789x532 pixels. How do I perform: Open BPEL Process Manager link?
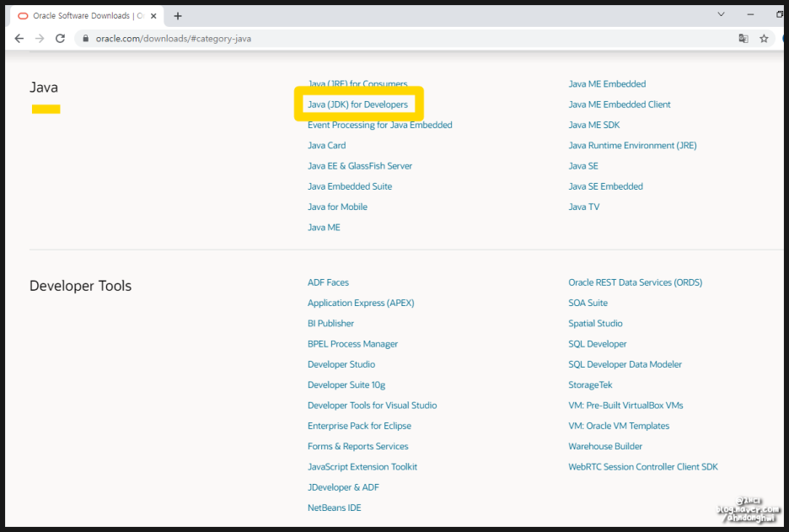[x=352, y=344]
